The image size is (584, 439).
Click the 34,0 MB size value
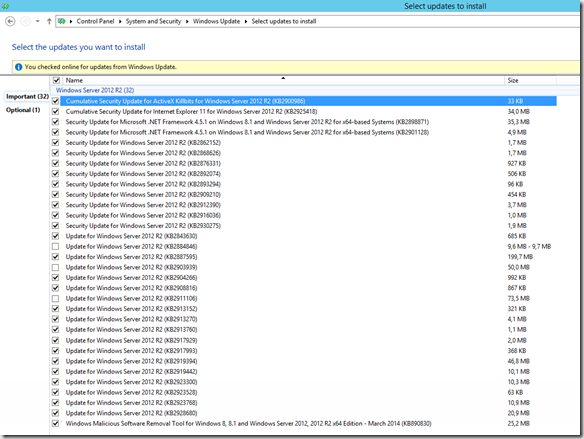[x=518, y=111]
